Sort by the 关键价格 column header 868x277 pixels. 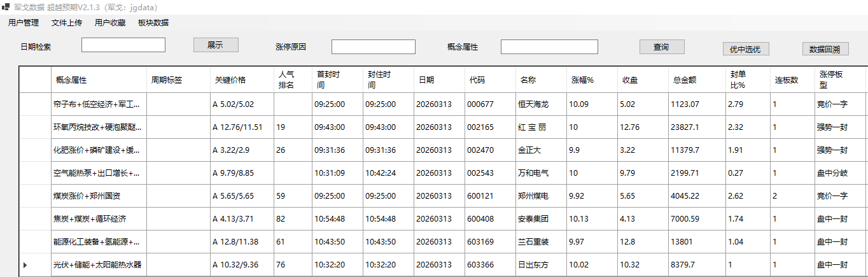[242, 80]
